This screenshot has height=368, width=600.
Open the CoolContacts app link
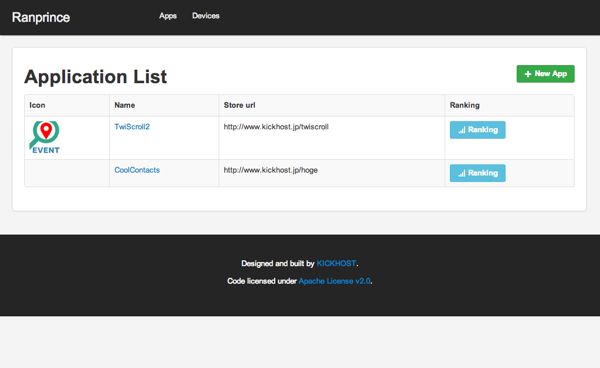[137, 170]
